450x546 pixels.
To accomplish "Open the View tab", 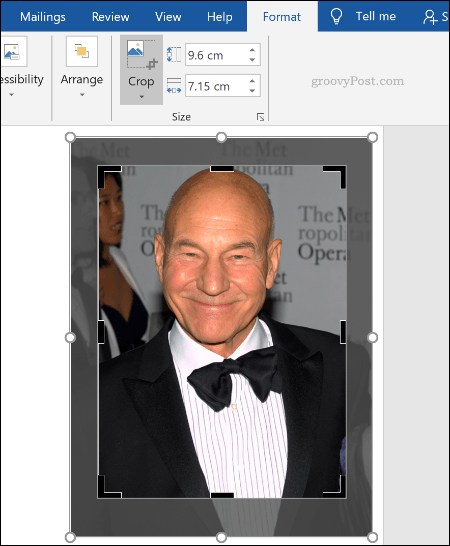I will click(168, 16).
